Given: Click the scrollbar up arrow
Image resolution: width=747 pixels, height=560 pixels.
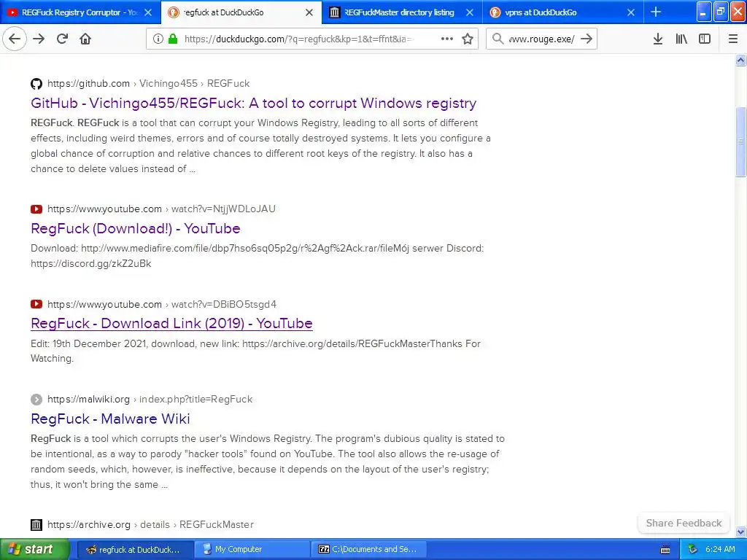Looking at the screenshot, I should [740, 61].
